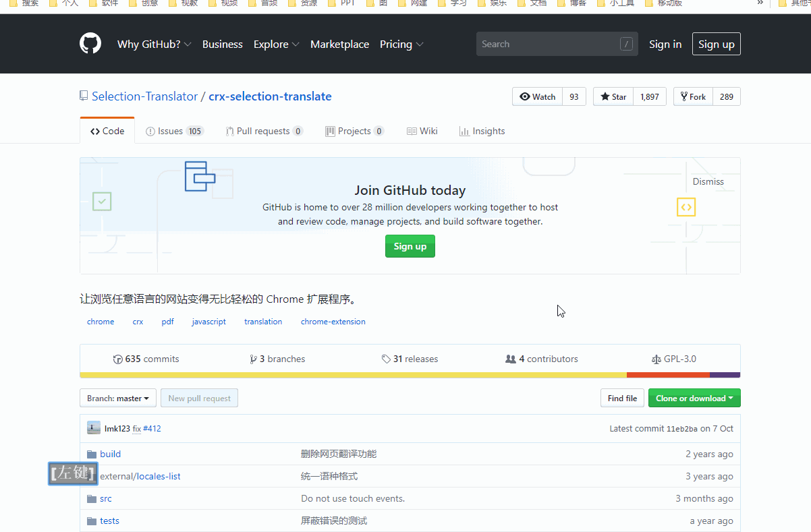
Task: Switch to the Issues tab
Action: point(175,131)
